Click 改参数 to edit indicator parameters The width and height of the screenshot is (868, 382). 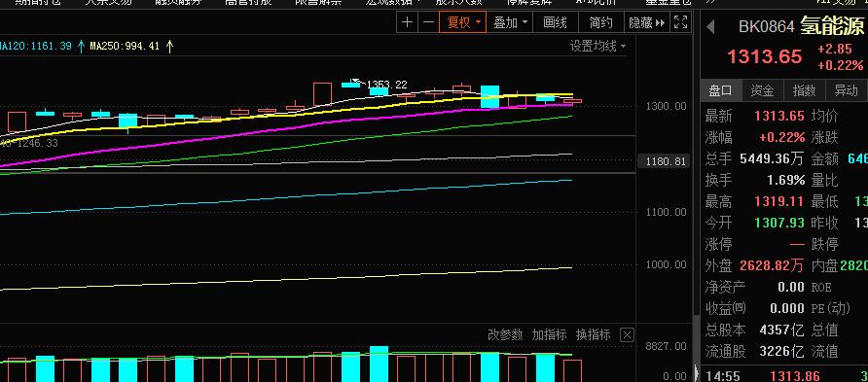(505, 334)
